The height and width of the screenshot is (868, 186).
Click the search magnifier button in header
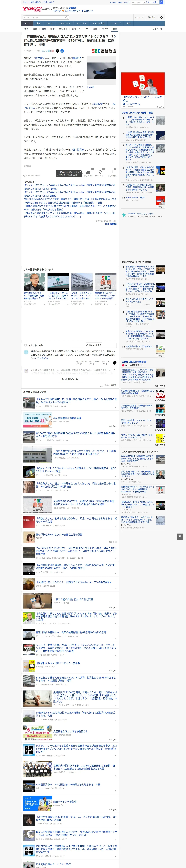pyautogui.click(x=66, y=18)
